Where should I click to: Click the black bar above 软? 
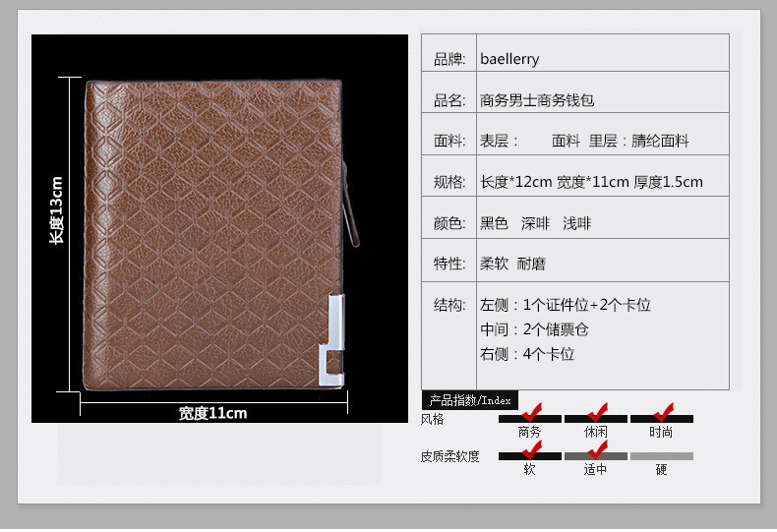(x=530, y=456)
